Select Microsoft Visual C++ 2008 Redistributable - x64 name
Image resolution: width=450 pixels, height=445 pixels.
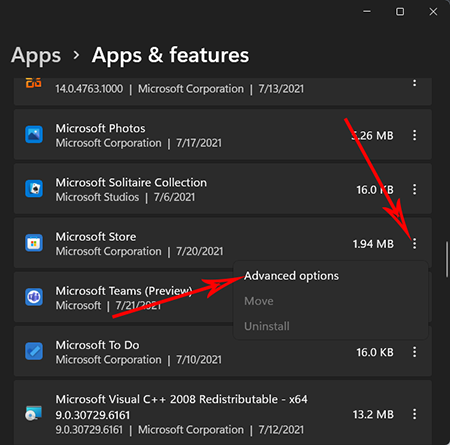(x=181, y=399)
